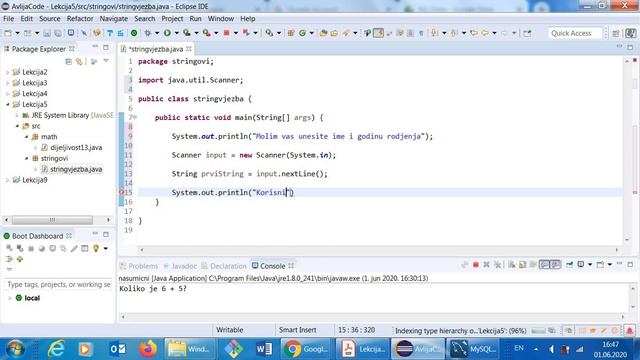The image size is (640, 360).
Task: Click Remove All Terminated Launches in Console
Action: pyautogui.click(x=497, y=265)
